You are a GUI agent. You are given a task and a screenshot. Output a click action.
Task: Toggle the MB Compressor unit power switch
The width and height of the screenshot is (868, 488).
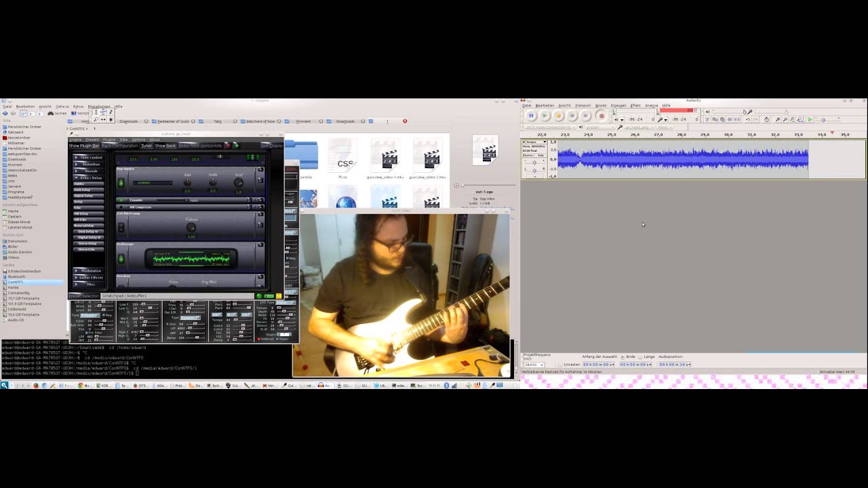click(121, 207)
